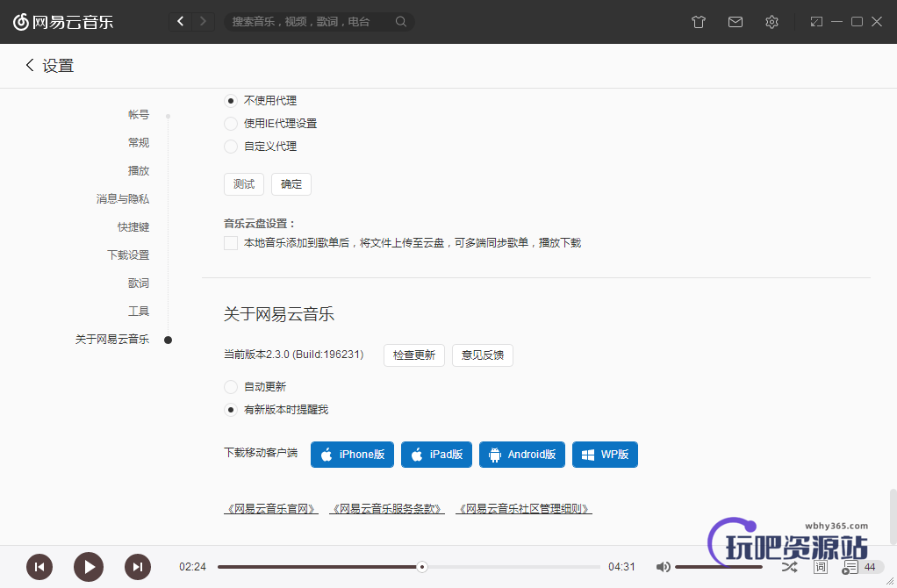Download the iPhone版 client
The width and height of the screenshot is (897, 588).
pos(353,455)
